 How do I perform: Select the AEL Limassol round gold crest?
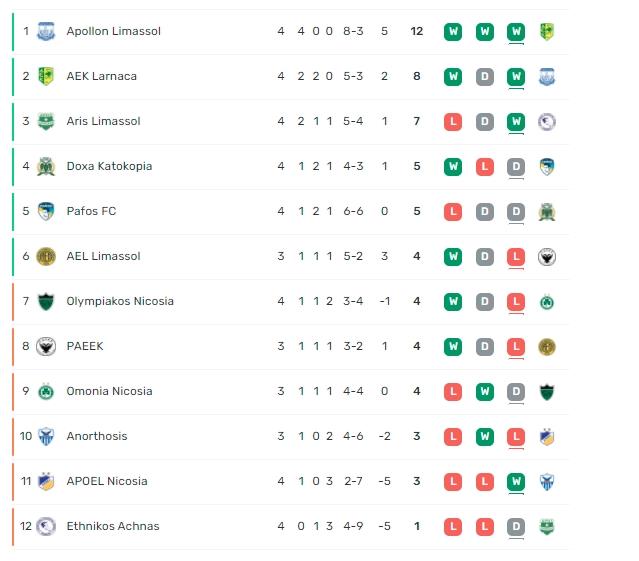pos(46,256)
